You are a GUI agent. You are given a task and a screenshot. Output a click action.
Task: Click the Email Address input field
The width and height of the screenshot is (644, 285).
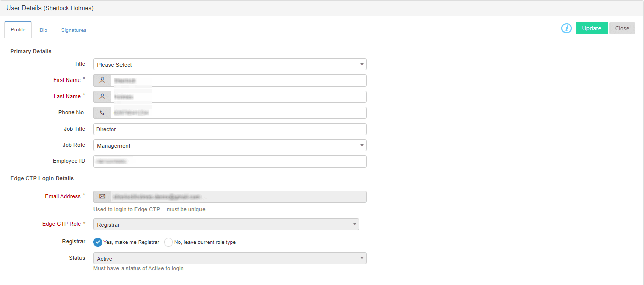click(x=238, y=196)
